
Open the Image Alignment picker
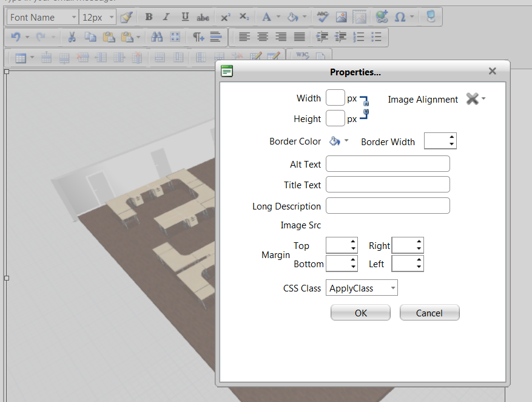[x=476, y=99]
